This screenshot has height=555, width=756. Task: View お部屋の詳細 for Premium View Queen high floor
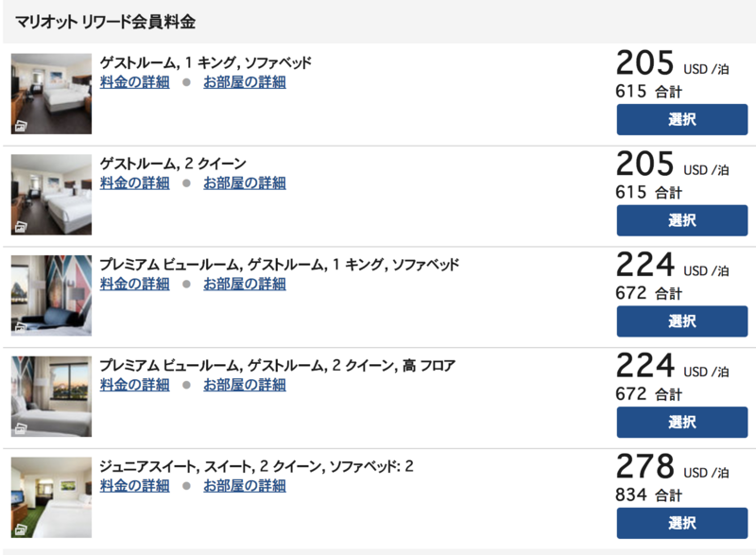(x=245, y=384)
